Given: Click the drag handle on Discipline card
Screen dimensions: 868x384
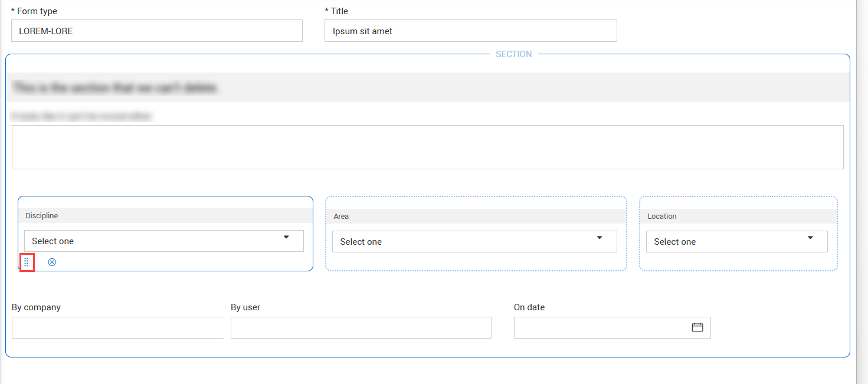Looking at the screenshot, I should pyautogui.click(x=27, y=262).
